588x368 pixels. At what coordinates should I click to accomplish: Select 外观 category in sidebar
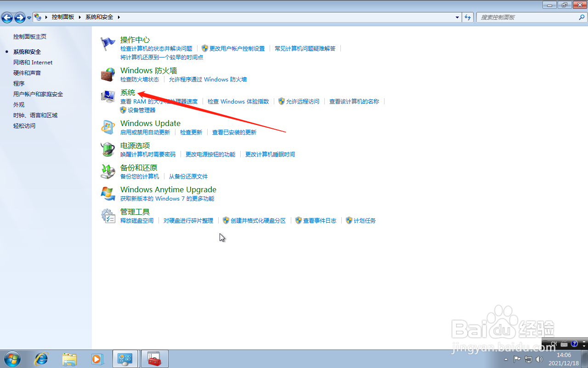(19, 105)
